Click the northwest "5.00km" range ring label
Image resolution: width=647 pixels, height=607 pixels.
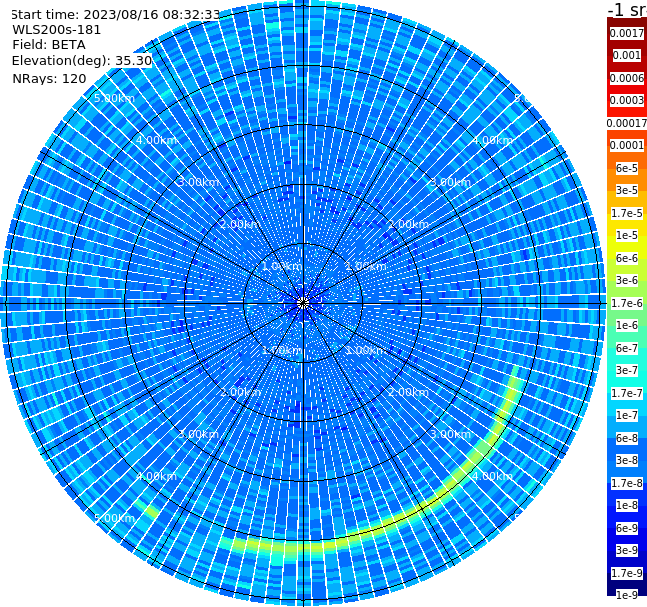pyautogui.click(x=114, y=98)
